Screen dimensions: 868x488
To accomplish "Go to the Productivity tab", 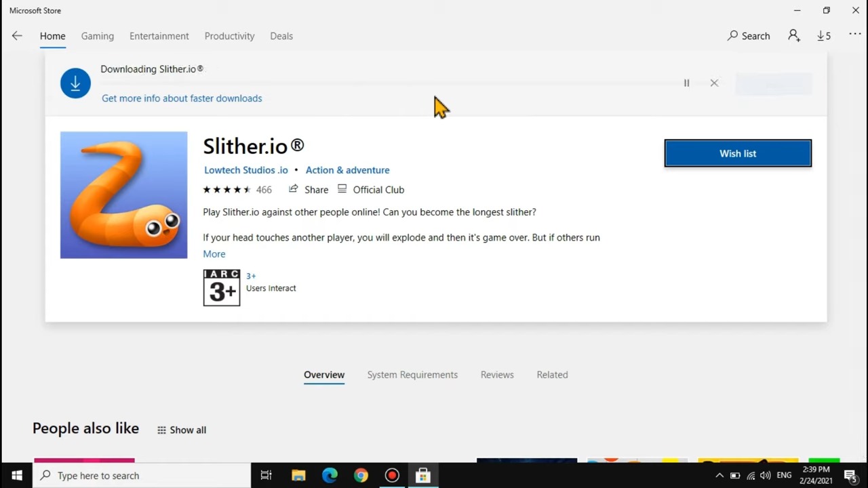I will pos(229,36).
